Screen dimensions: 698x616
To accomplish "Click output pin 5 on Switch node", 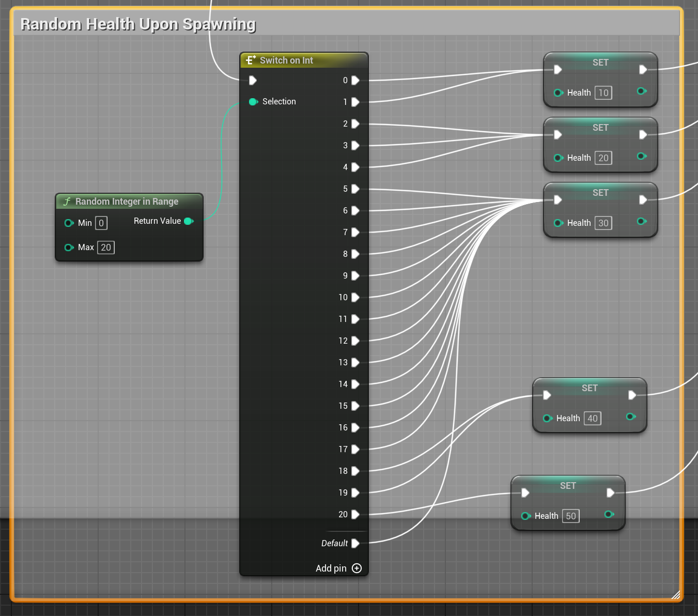I will pyautogui.click(x=355, y=189).
